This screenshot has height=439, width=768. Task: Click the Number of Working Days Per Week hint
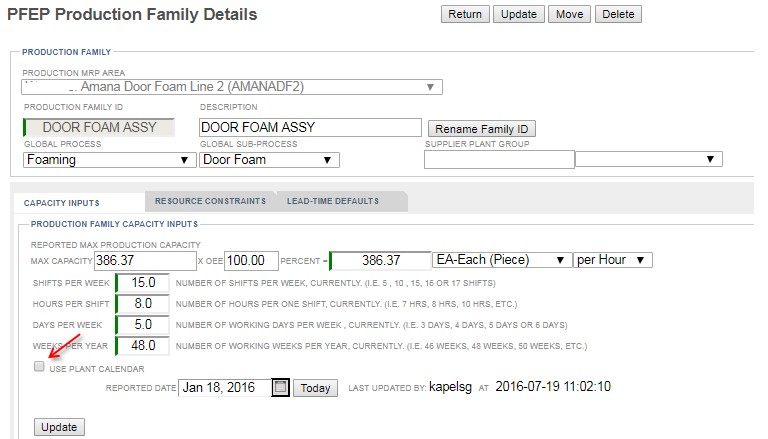pos(371,325)
